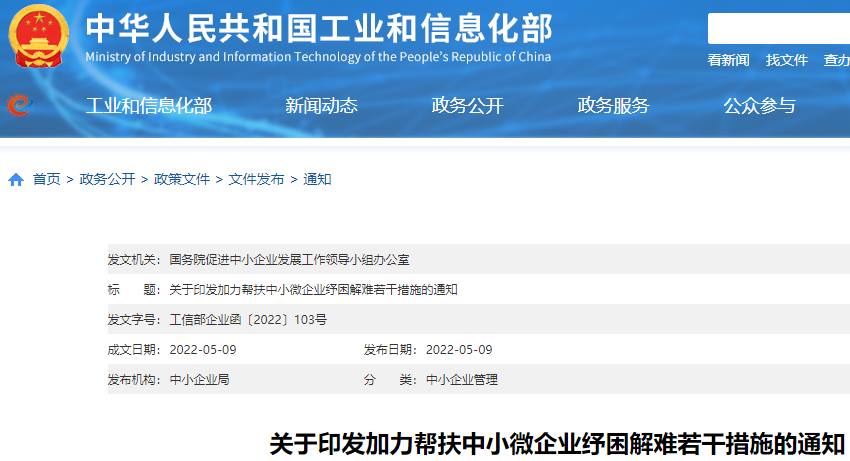Go to 文件发布 in the breadcrumb
The height and width of the screenshot is (461, 850).
[256, 179]
